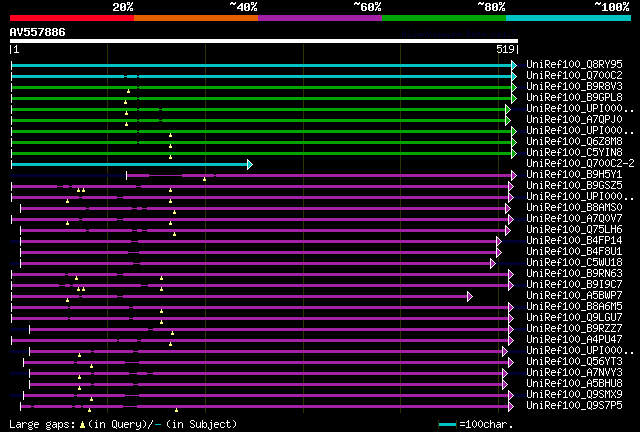
Task: Open the UniRef100_B9RN63 entry
Action: 574,274
